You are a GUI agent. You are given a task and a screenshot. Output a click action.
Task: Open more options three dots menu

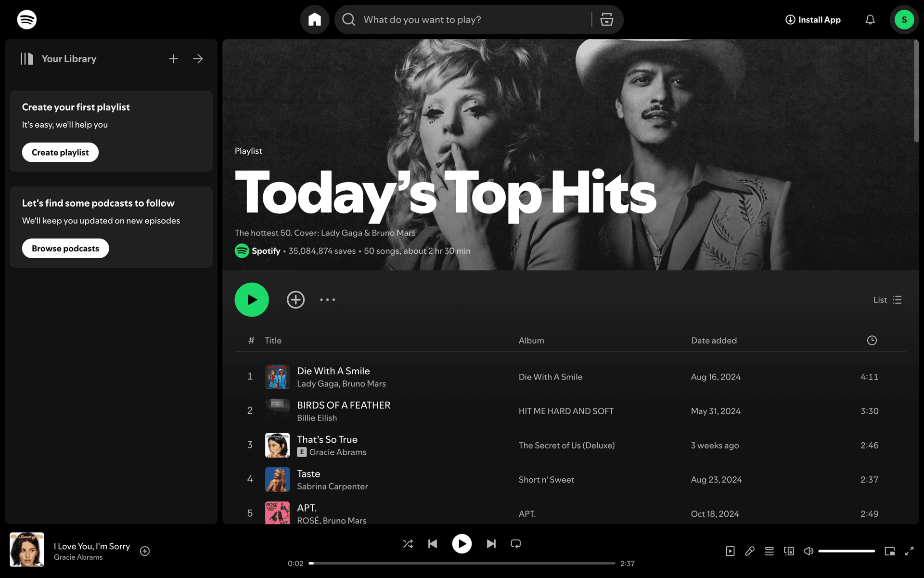328,300
